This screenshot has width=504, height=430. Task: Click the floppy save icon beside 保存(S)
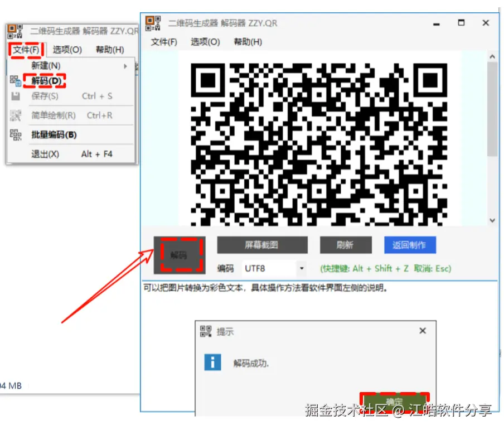tap(16, 96)
